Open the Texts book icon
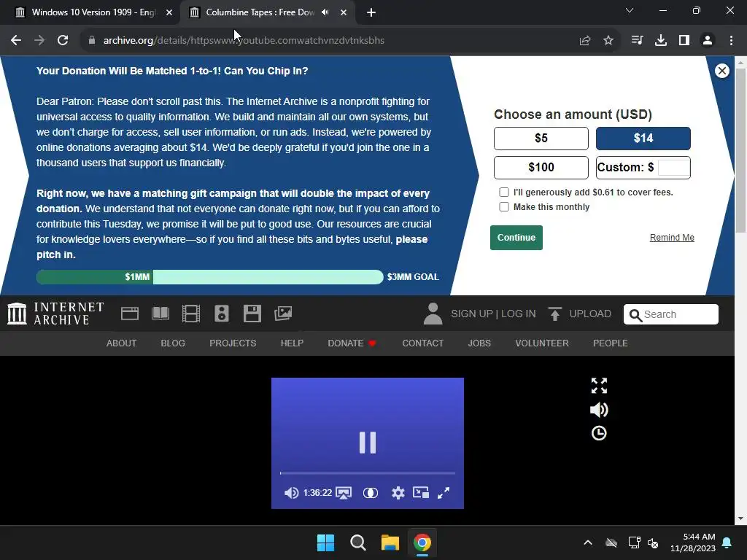This screenshot has height=560, width=747. tap(160, 314)
